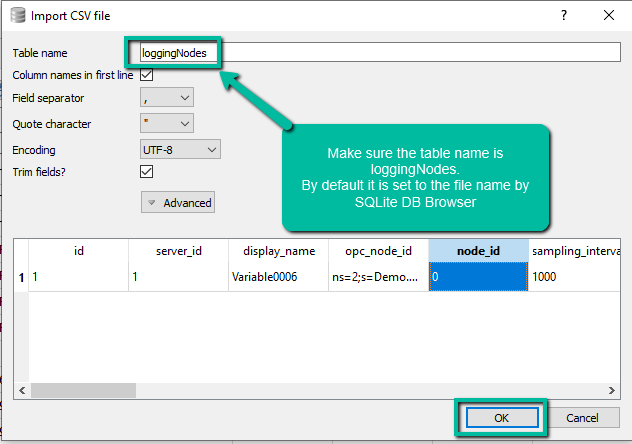Click the horizontal scrollbar right arrow
This screenshot has width=632, height=444.
click(614, 390)
